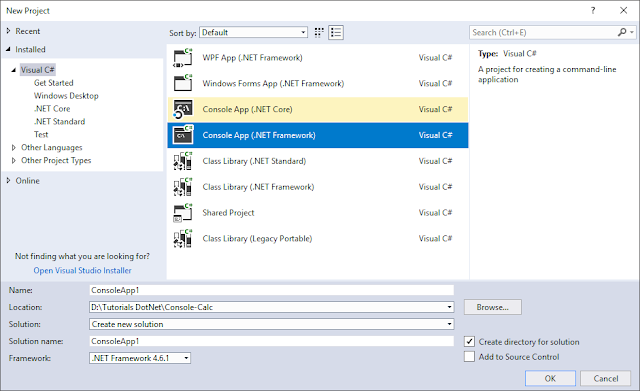This screenshot has width=640, height=391.
Task: Open the help question mark
Action: 593,11
